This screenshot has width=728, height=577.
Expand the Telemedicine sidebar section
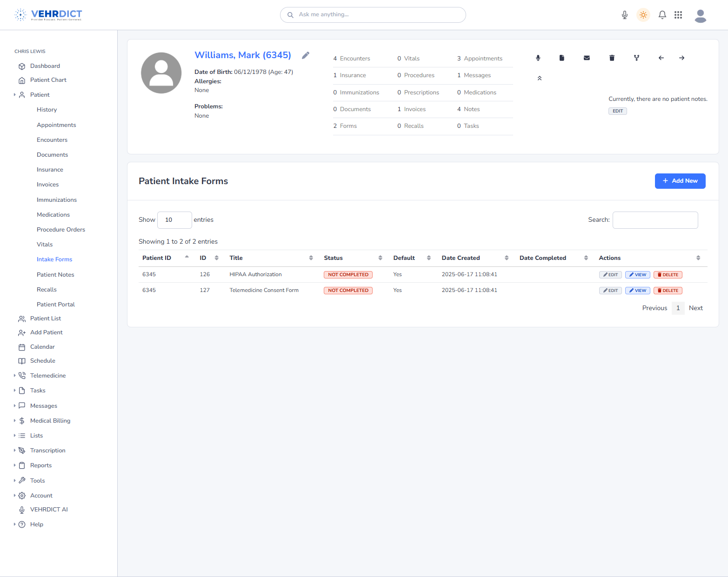[48, 376]
